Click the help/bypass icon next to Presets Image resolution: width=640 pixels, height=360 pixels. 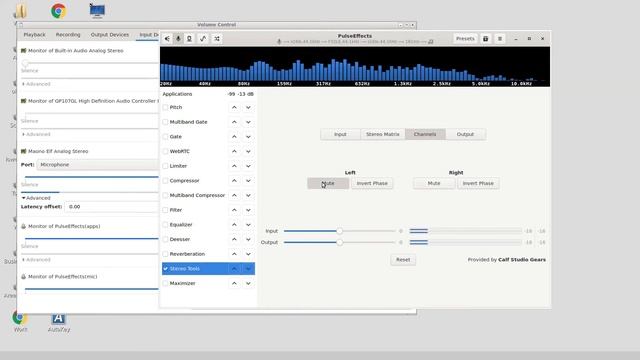(485, 39)
